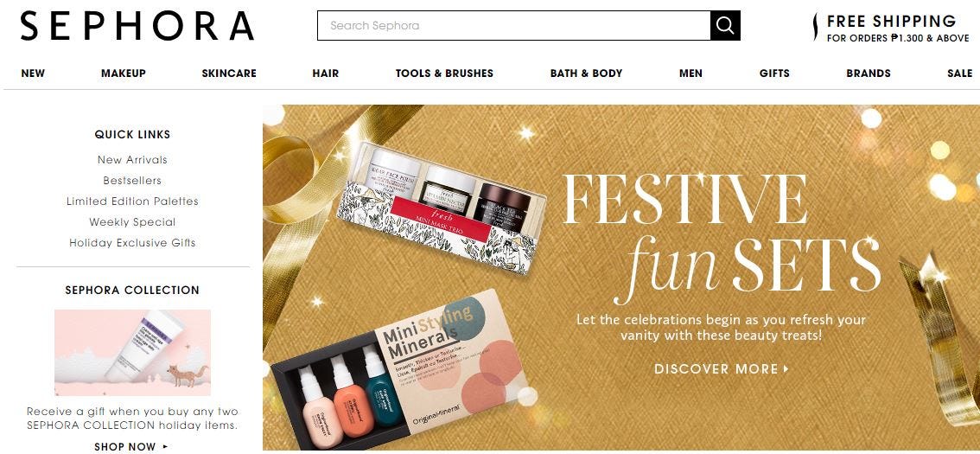This screenshot has width=980, height=454.
Task: Open New Arrivals quick link
Action: tap(132, 159)
